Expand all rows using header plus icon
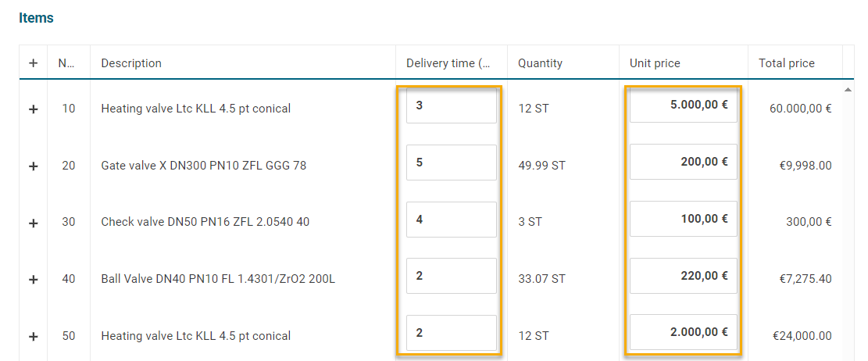Image resolution: width=868 pixels, height=361 pixels. tap(33, 63)
